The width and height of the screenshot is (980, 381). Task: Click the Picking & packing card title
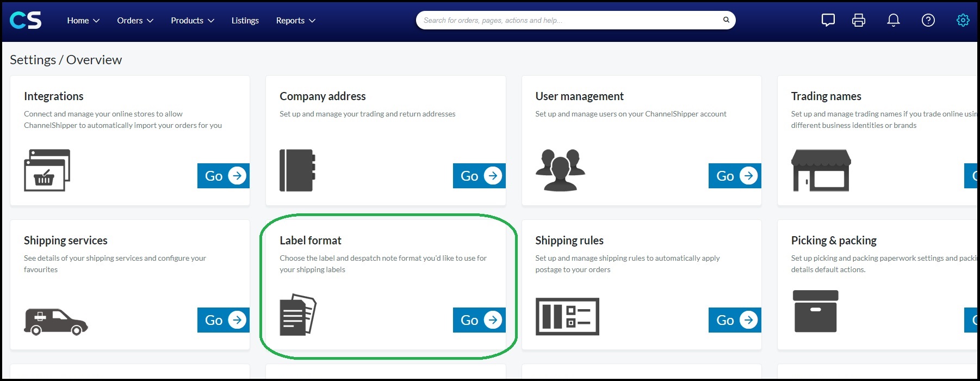point(834,241)
